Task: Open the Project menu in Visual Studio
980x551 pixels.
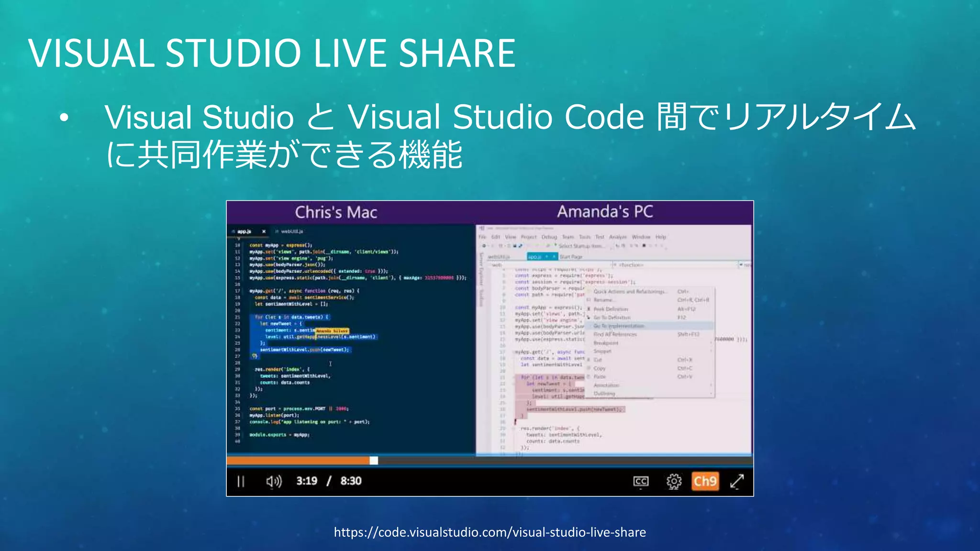Action: (x=529, y=237)
